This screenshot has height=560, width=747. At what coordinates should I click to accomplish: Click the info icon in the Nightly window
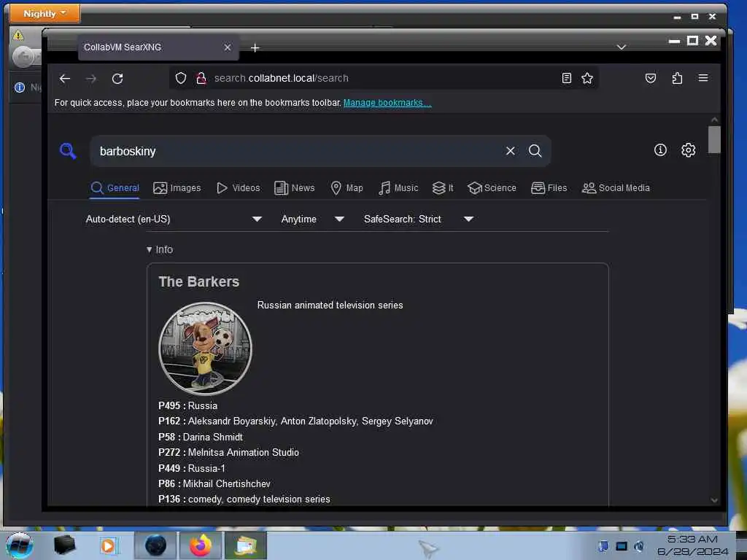(20, 87)
